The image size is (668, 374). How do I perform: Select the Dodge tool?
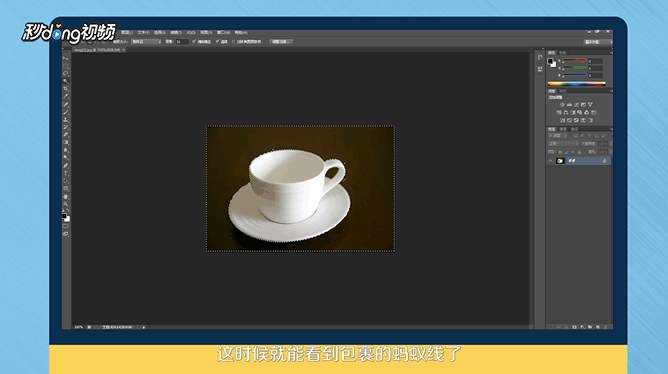(x=66, y=157)
